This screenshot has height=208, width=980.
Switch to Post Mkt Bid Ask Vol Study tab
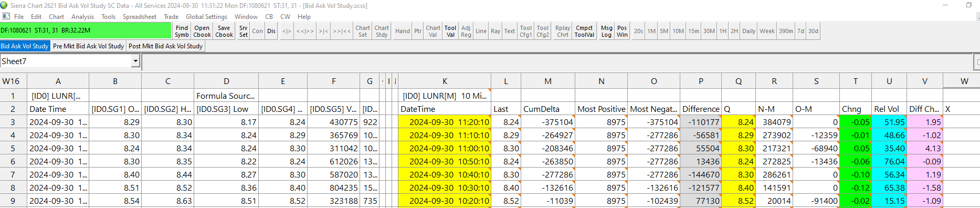pyautogui.click(x=165, y=46)
